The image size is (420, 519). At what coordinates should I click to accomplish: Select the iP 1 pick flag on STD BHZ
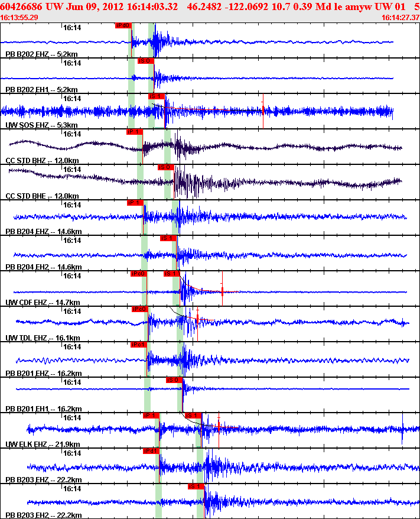pos(134,132)
